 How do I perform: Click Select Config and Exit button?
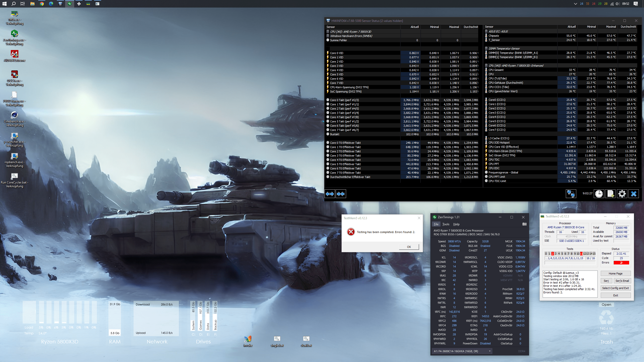[x=616, y=288]
